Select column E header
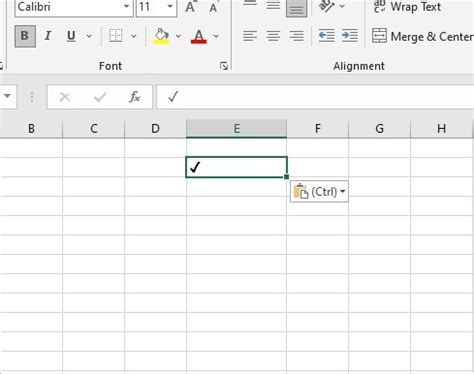The image size is (474, 374). pos(236,128)
